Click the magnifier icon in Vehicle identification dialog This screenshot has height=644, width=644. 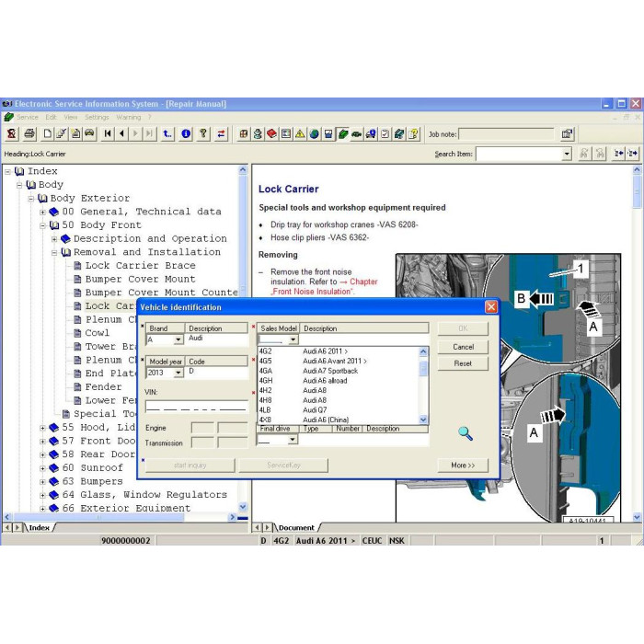pos(465,433)
